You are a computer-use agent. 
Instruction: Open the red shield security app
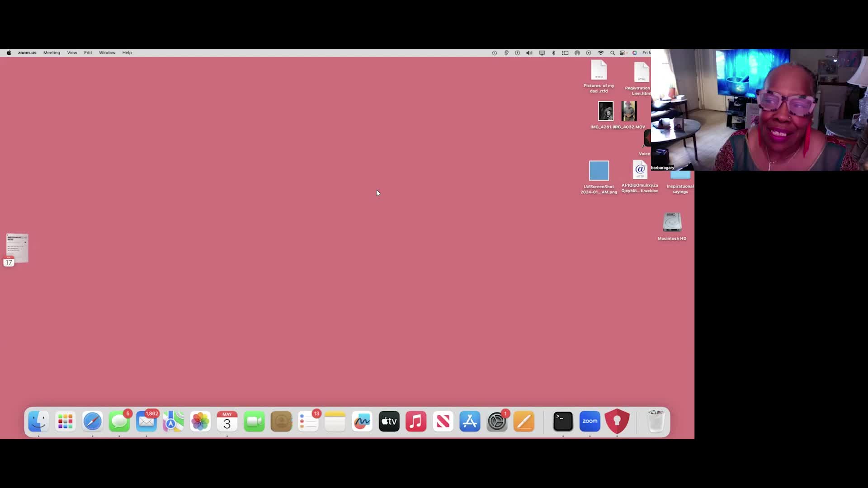617,422
